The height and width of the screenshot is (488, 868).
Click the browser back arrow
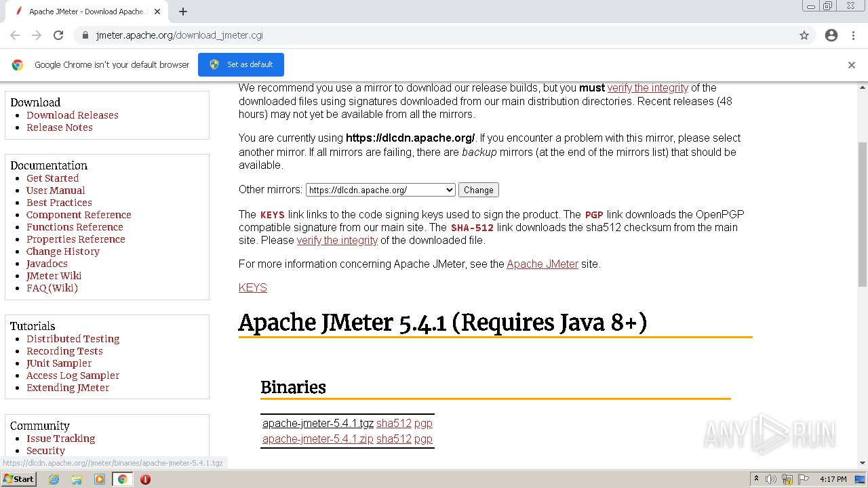pyautogui.click(x=15, y=35)
